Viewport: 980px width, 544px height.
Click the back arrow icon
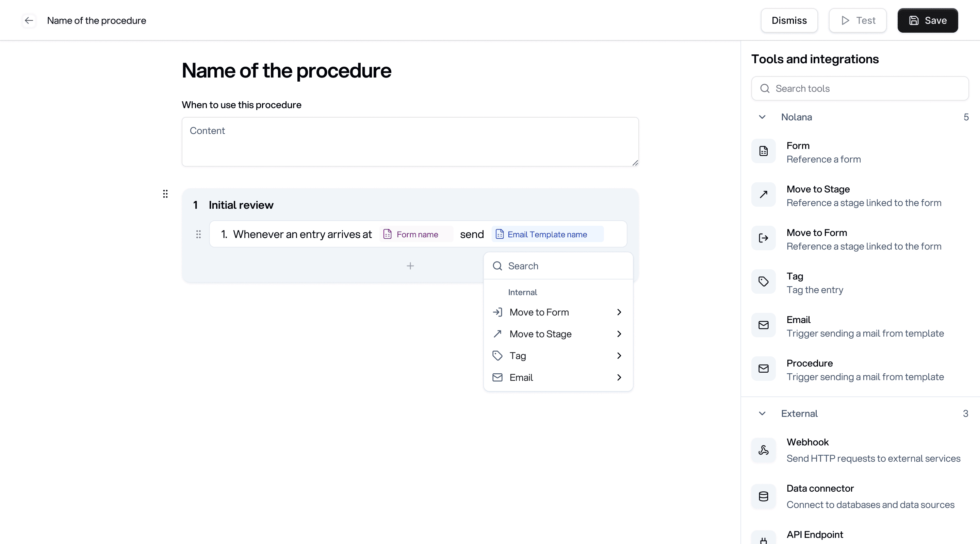[29, 20]
